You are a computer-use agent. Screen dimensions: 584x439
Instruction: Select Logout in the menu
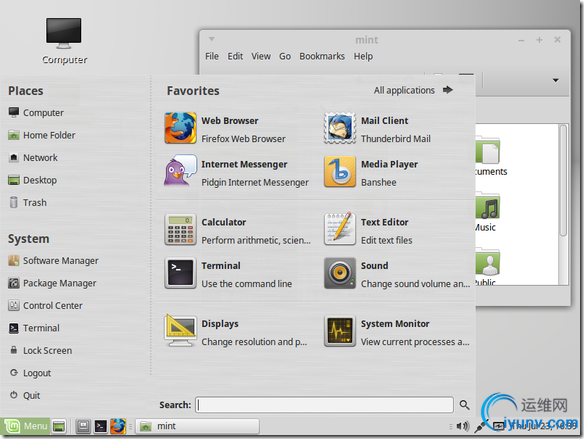click(x=30, y=373)
